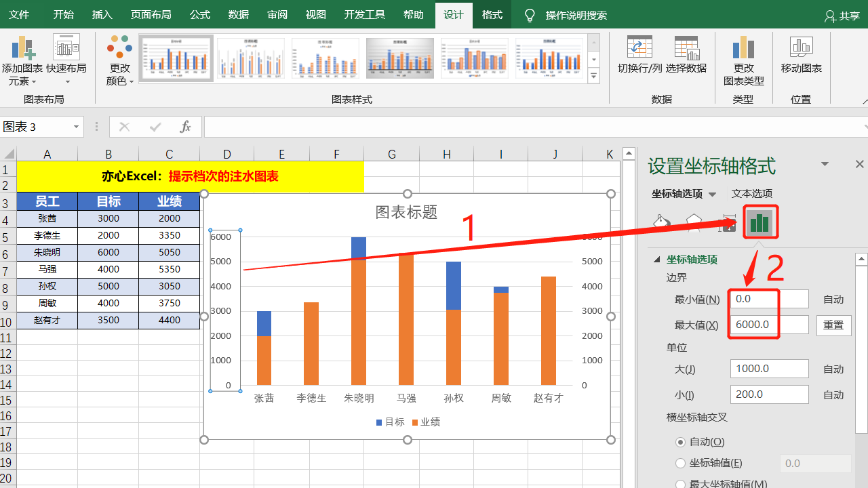This screenshot has height=488, width=868.
Task: Switch to the 插入 ribbon tab
Action: (102, 15)
